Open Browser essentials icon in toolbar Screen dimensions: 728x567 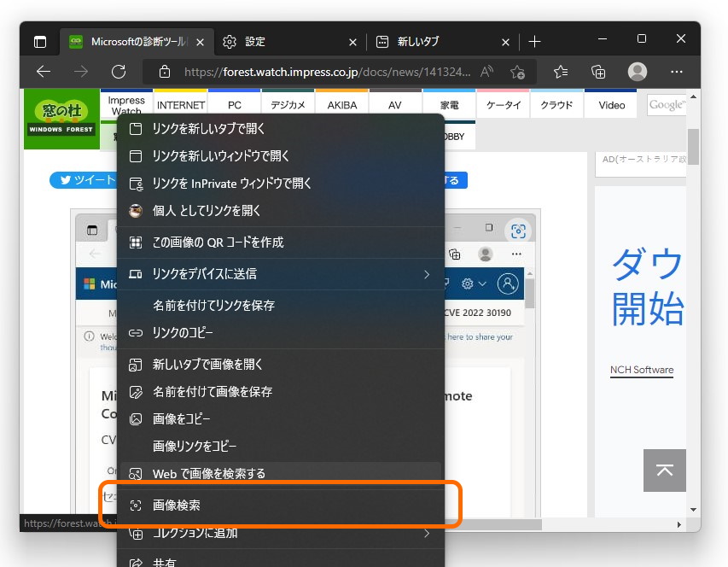click(x=598, y=72)
